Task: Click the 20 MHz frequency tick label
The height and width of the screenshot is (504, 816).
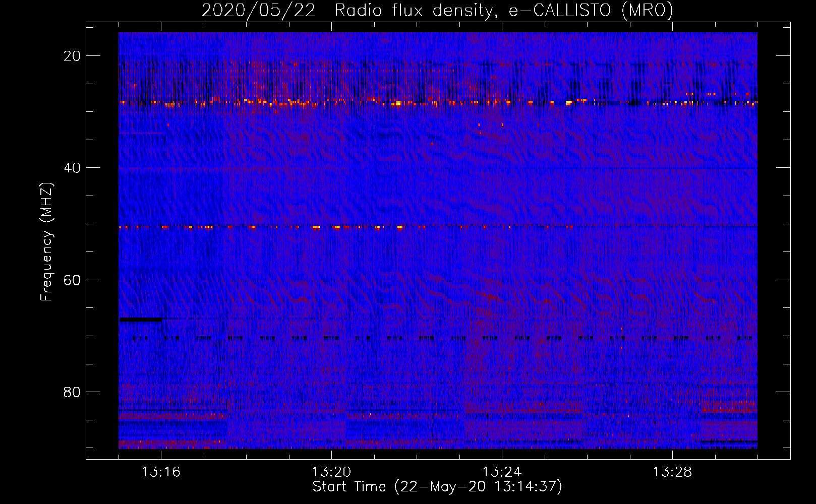Action: pos(72,56)
